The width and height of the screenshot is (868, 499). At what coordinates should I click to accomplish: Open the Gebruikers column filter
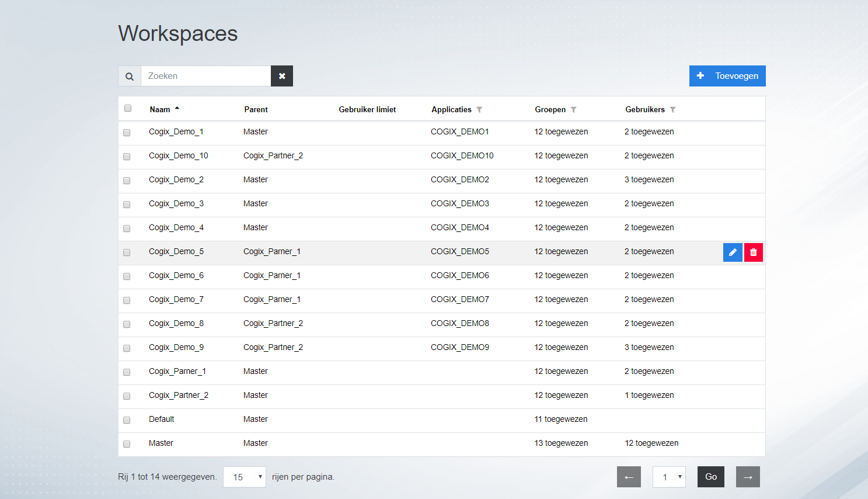click(x=672, y=110)
